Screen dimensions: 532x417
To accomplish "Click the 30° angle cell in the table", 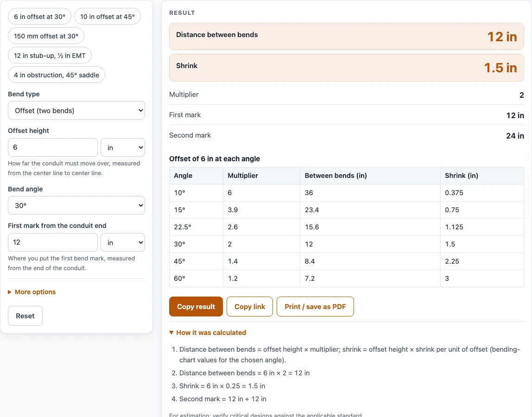I will (x=196, y=244).
